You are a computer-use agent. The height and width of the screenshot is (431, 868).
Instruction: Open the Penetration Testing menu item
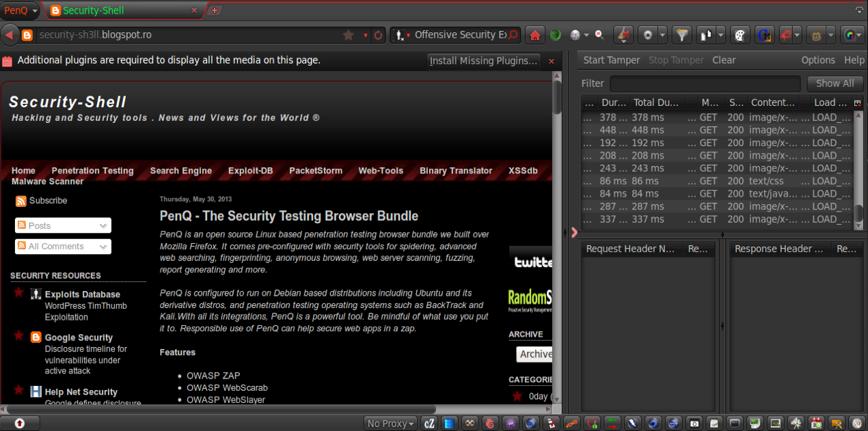tap(92, 171)
